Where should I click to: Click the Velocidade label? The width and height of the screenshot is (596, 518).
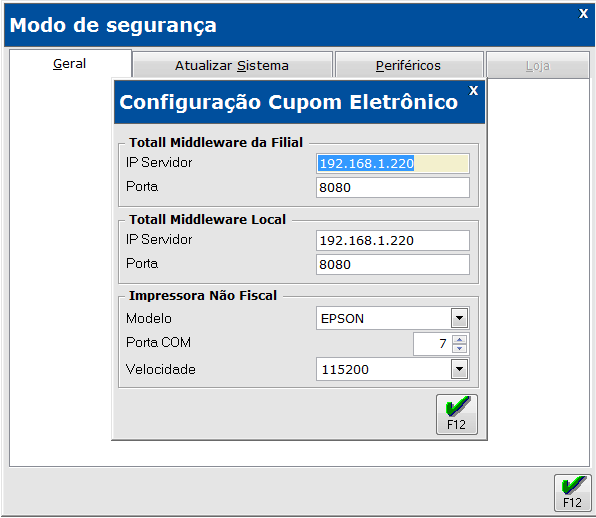[x=161, y=369]
